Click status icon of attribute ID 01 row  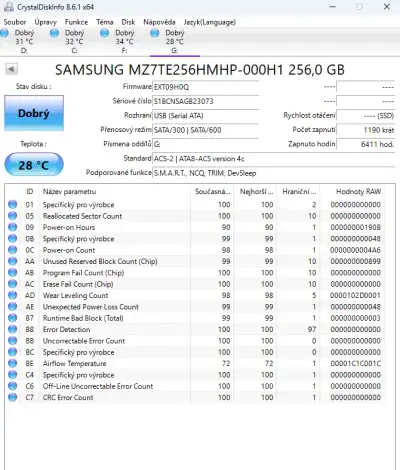click(13, 205)
